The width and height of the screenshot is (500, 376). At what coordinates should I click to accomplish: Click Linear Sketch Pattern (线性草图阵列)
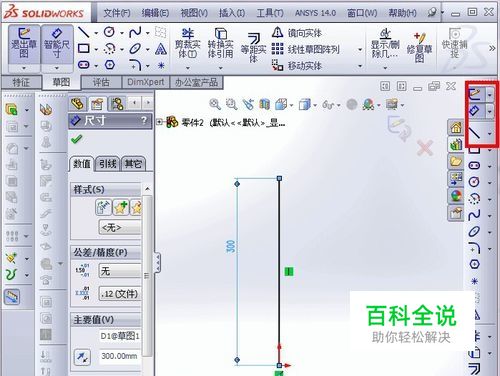[306, 49]
